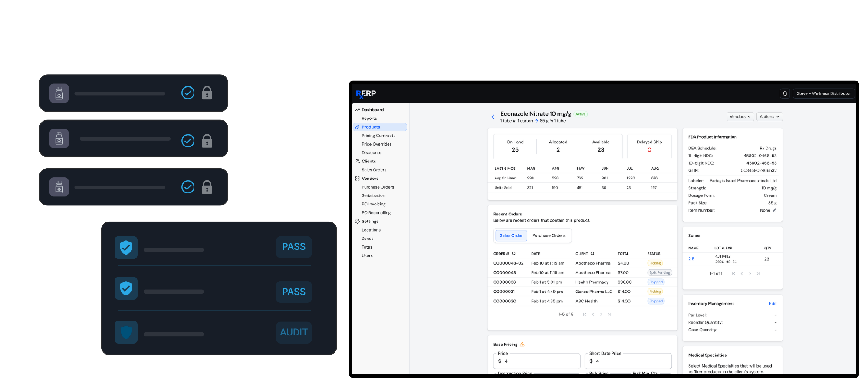Go to next page of recent orders
The image size is (868, 391).
[x=601, y=315]
